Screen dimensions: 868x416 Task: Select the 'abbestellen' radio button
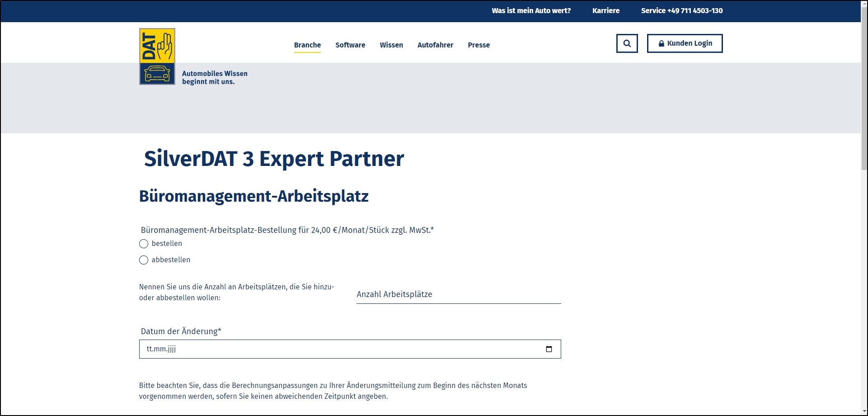(x=144, y=260)
